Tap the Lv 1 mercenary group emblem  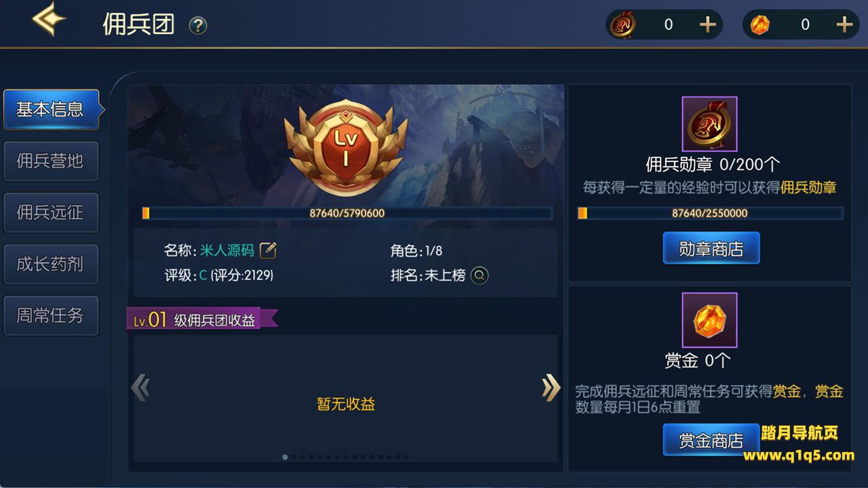(346, 144)
